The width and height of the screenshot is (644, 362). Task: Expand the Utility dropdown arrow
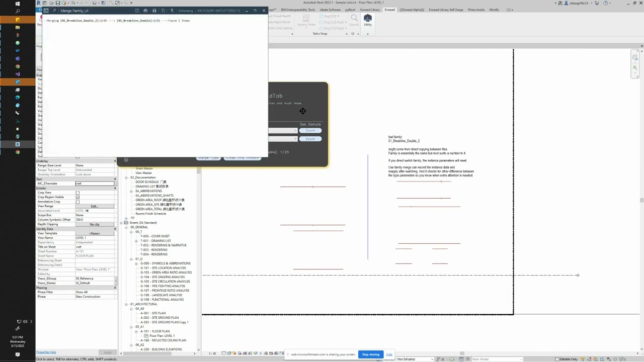[x=368, y=34]
